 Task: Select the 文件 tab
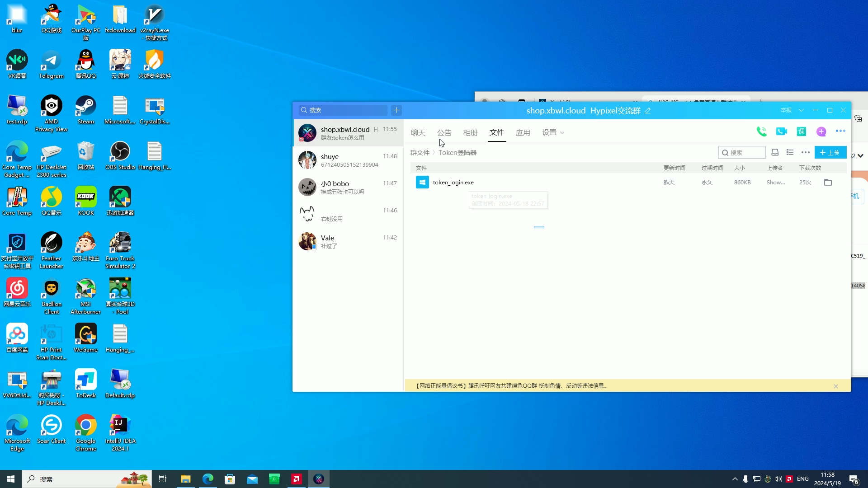[x=497, y=132]
